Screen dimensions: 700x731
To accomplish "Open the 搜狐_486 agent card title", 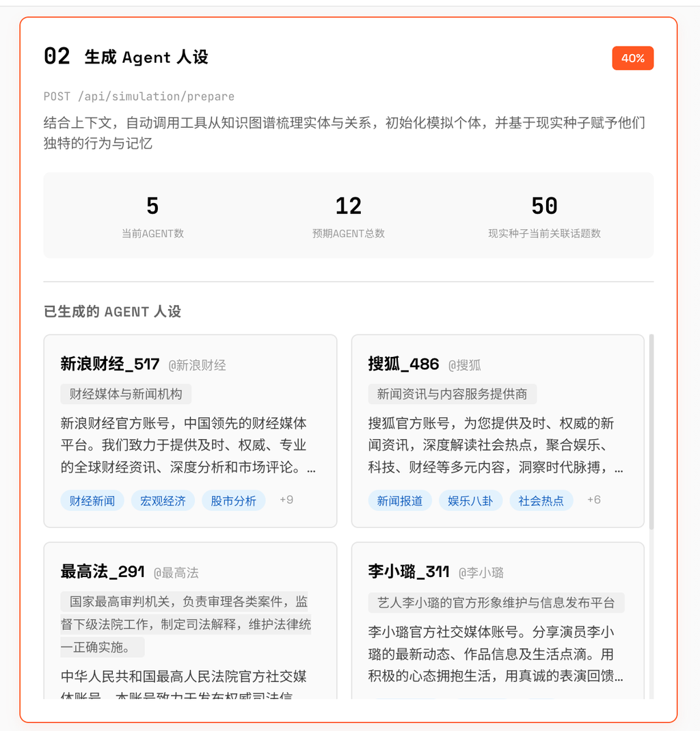I will click(403, 364).
